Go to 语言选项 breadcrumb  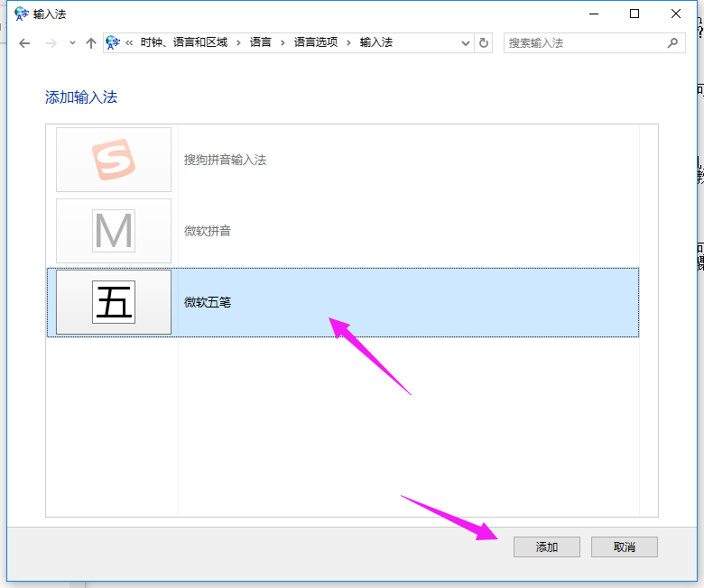pos(316,42)
